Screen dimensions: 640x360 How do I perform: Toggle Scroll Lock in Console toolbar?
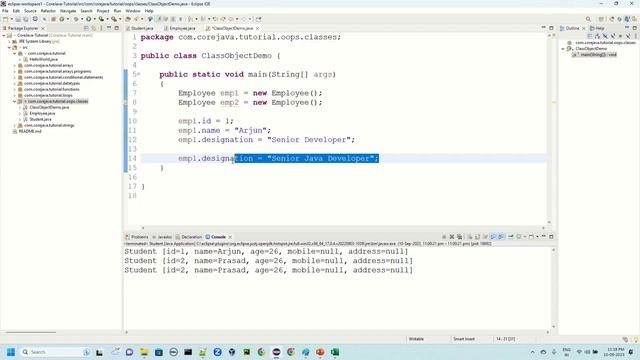point(477,237)
